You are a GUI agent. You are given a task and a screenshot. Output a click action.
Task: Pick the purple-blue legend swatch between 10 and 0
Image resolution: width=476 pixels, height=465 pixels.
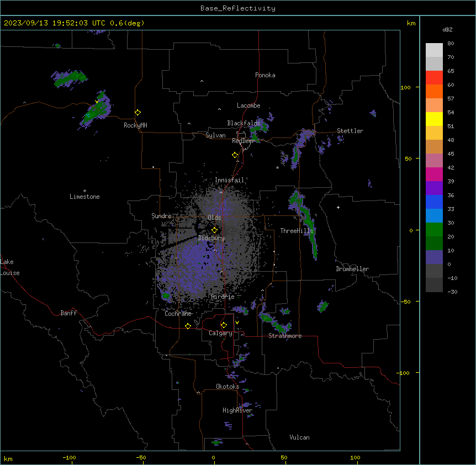pos(434,257)
